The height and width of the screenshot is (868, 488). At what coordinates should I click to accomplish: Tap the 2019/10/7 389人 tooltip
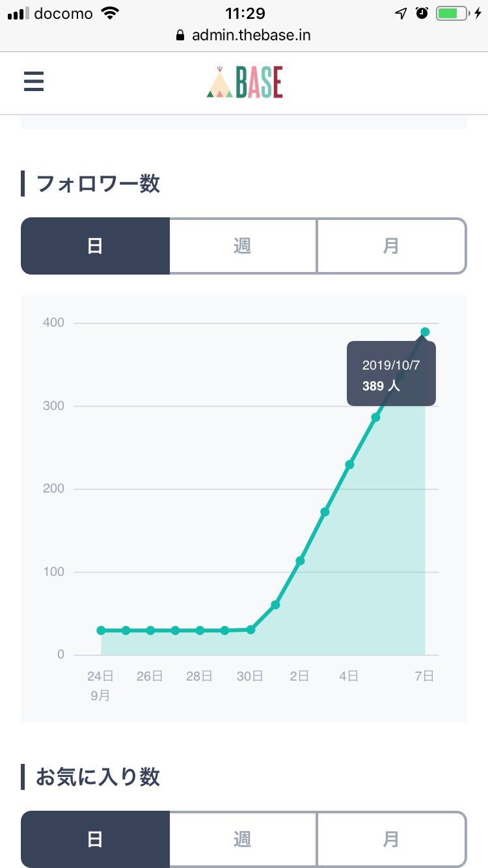pos(390,375)
